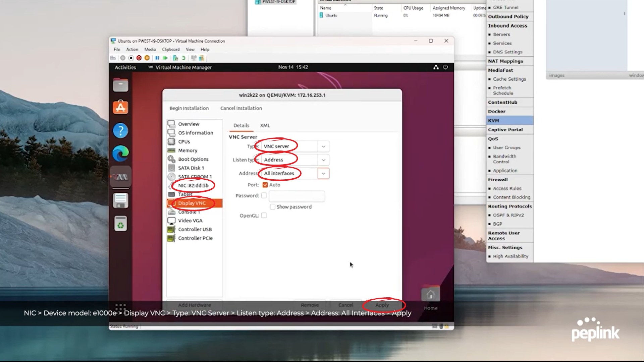Select Video VGA in hardware list
The image size is (644, 362).
(190, 221)
